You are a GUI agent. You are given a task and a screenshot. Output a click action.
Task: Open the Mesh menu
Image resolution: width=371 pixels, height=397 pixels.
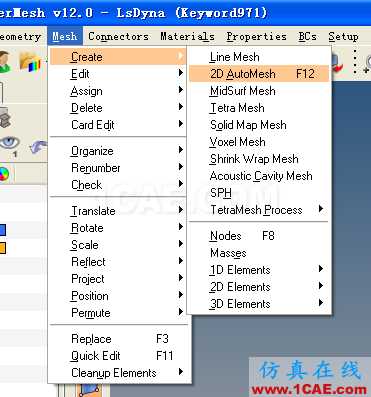[x=65, y=36]
